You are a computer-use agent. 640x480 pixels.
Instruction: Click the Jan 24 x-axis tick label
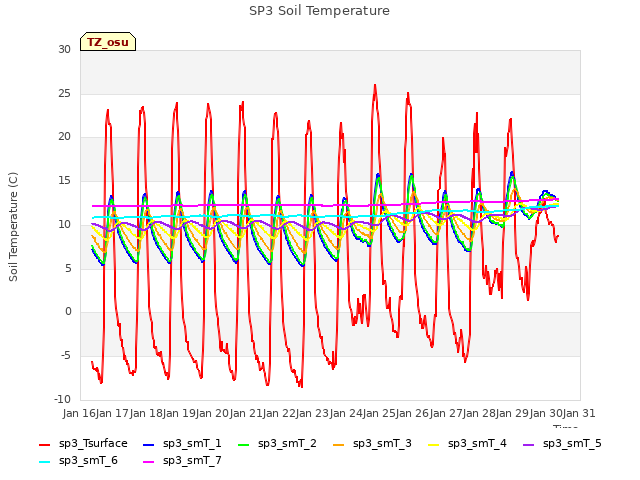coord(346,413)
